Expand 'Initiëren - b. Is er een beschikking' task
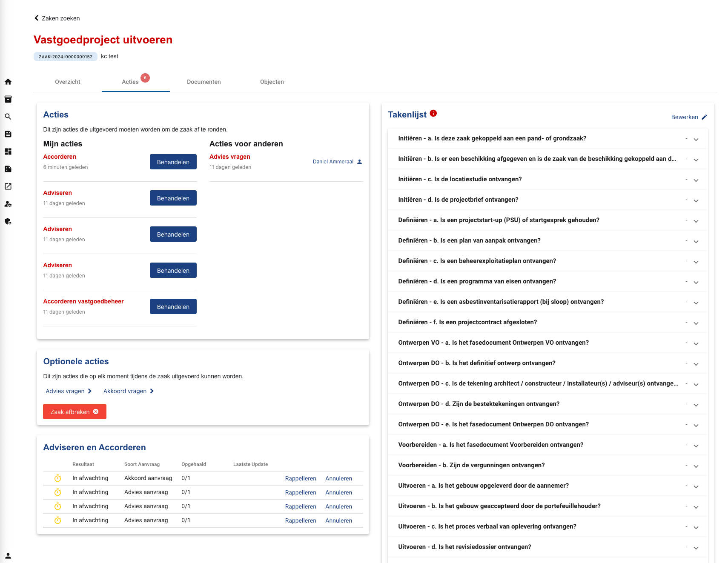 548,159
